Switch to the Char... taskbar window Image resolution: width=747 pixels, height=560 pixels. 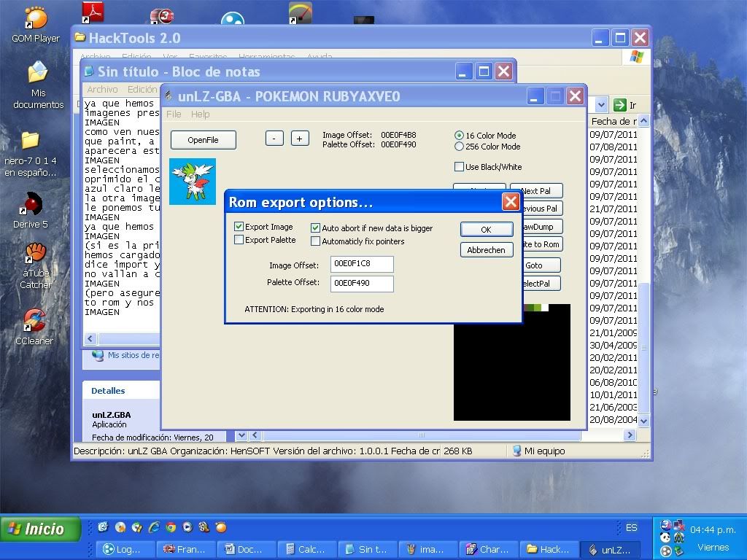click(x=489, y=549)
